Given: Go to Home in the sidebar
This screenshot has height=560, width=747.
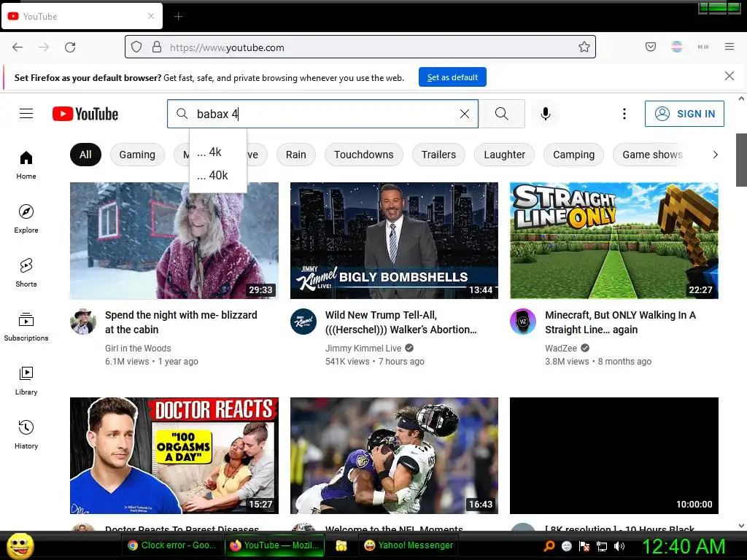Looking at the screenshot, I should pos(26,165).
